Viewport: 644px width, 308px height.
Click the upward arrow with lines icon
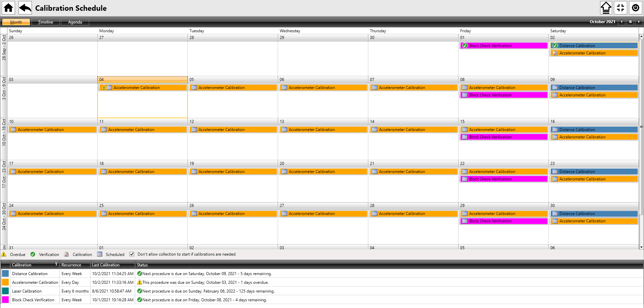[606, 8]
